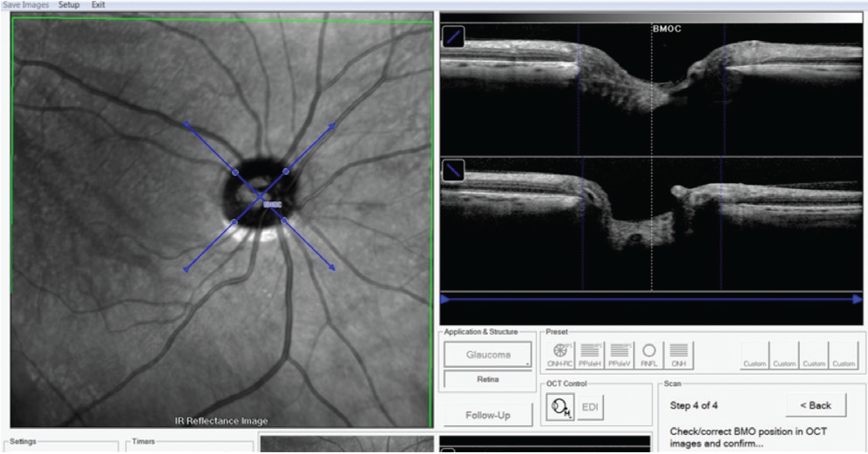
Task: Go back with the < Back button
Action: point(816,405)
